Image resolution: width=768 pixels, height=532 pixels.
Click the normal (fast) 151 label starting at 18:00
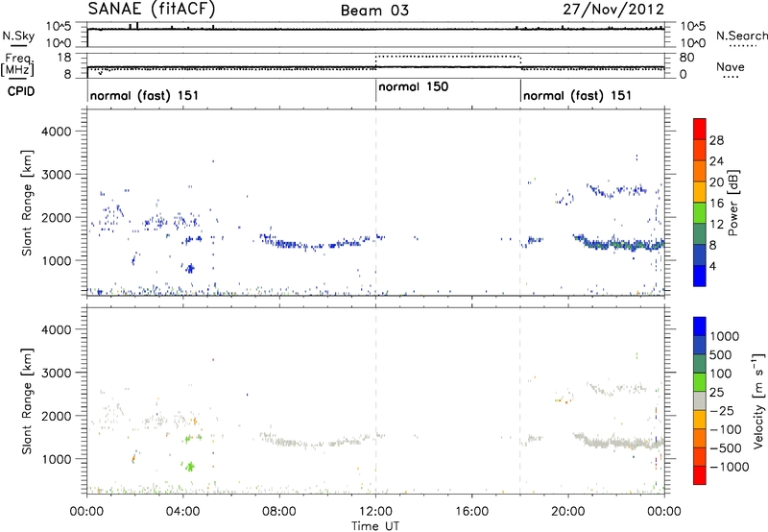(578, 95)
